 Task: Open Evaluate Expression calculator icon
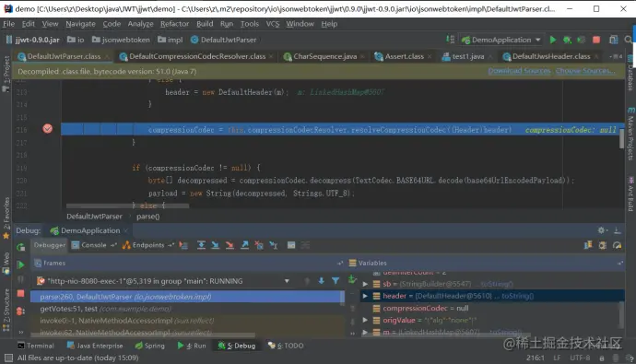[x=291, y=245]
